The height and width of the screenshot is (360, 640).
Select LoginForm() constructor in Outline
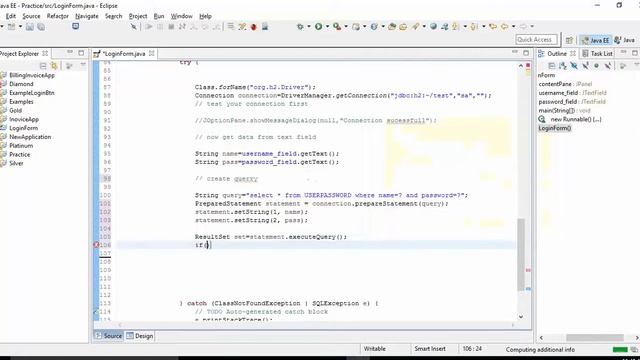tap(555, 128)
